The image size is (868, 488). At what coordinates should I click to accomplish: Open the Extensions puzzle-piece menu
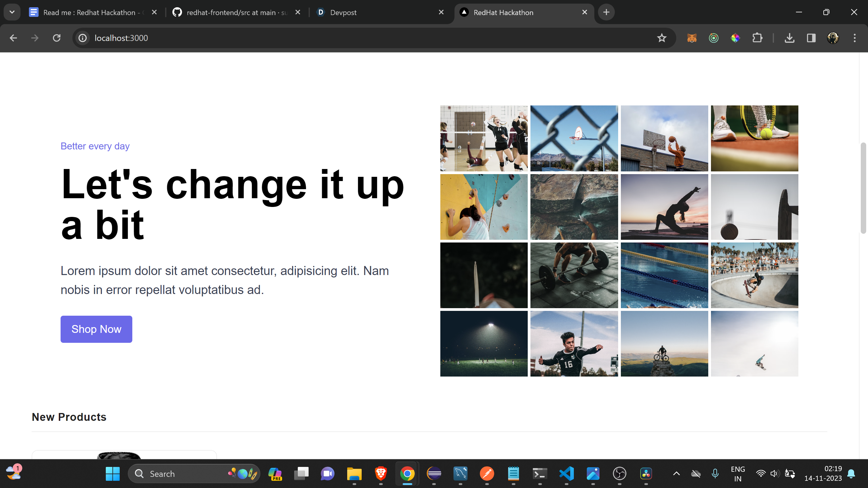click(x=757, y=38)
